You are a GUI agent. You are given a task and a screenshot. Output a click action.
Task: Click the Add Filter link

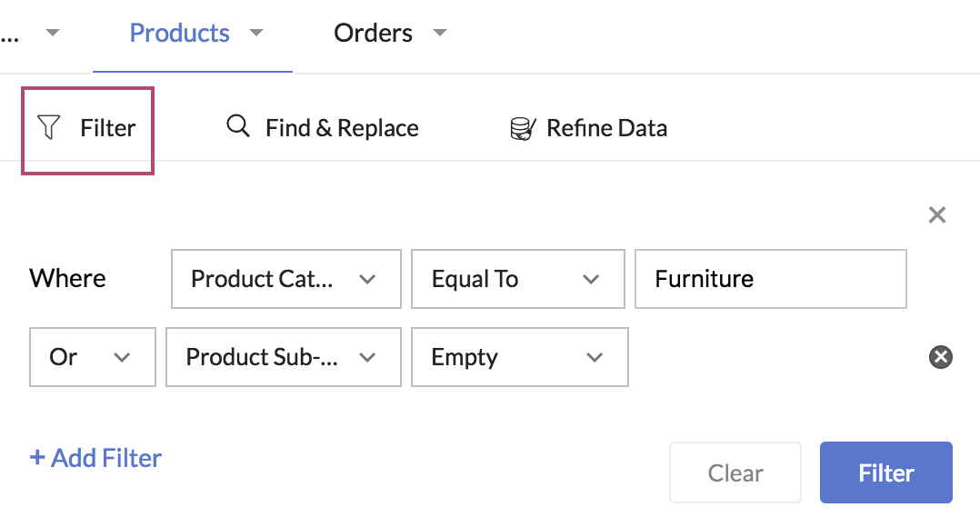point(95,458)
